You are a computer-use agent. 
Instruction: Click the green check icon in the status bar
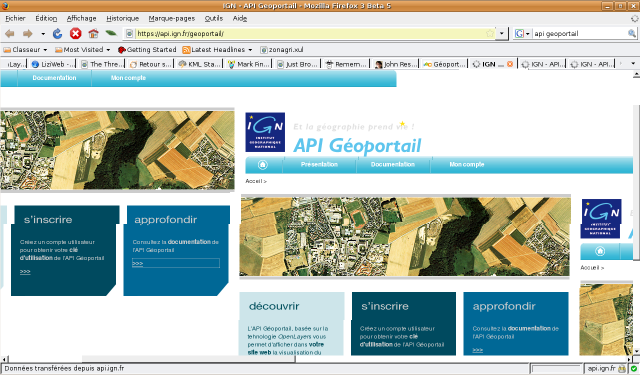(634, 368)
